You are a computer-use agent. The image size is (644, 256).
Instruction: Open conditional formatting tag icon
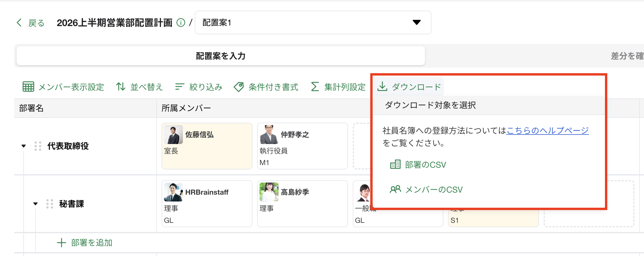[239, 87]
